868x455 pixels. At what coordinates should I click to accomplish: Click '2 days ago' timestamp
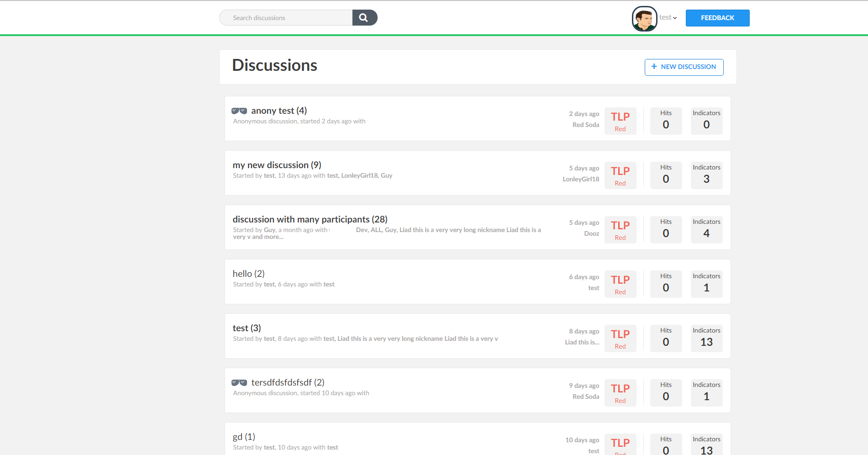[584, 114]
